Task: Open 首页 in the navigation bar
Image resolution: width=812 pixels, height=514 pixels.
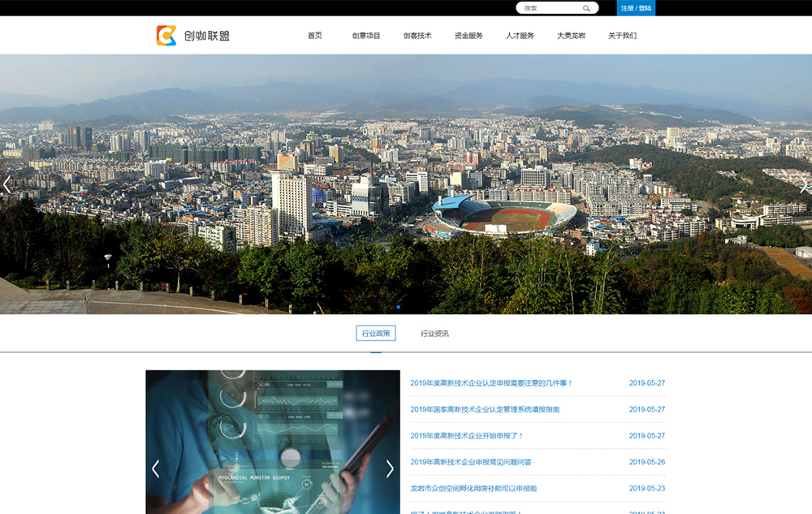Action: point(315,36)
